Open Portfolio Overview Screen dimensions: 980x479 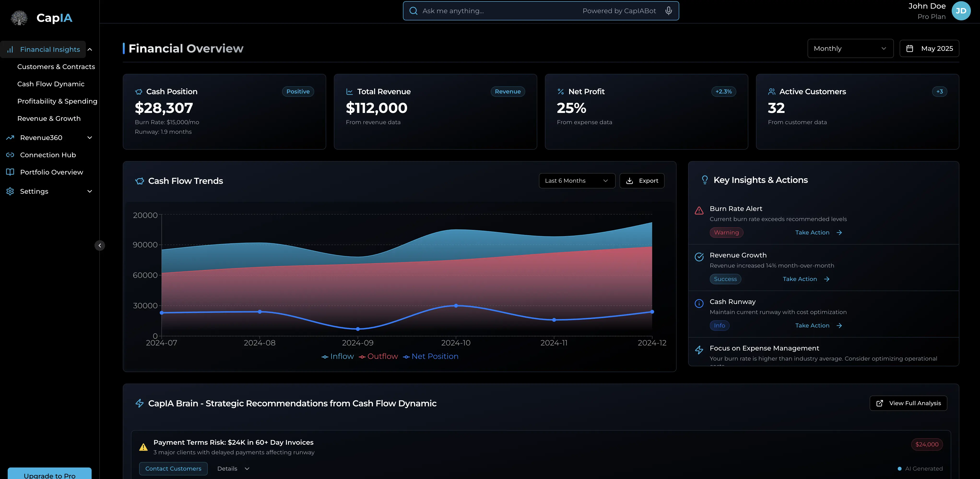51,172
